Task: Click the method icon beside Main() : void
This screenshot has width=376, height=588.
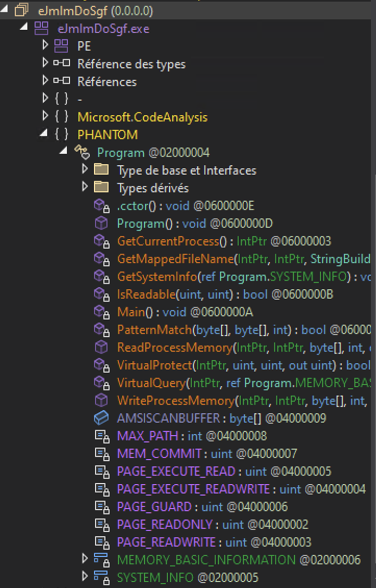Action: [x=101, y=312]
